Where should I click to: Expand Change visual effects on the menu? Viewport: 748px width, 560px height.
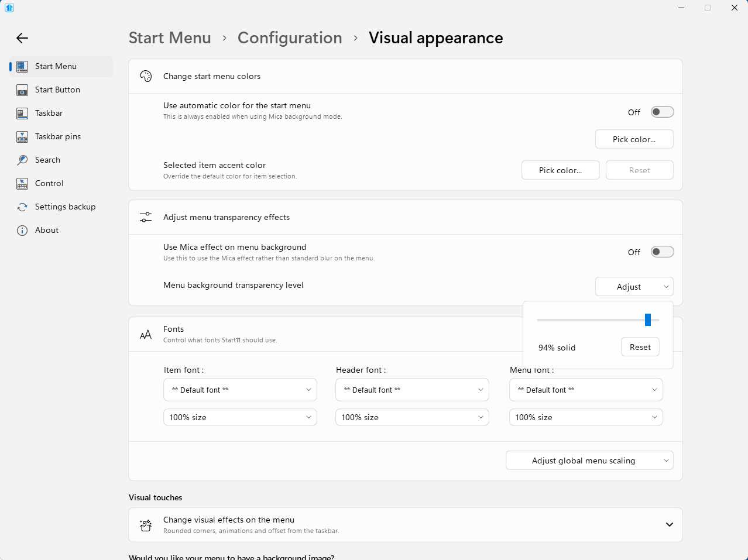click(670, 524)
